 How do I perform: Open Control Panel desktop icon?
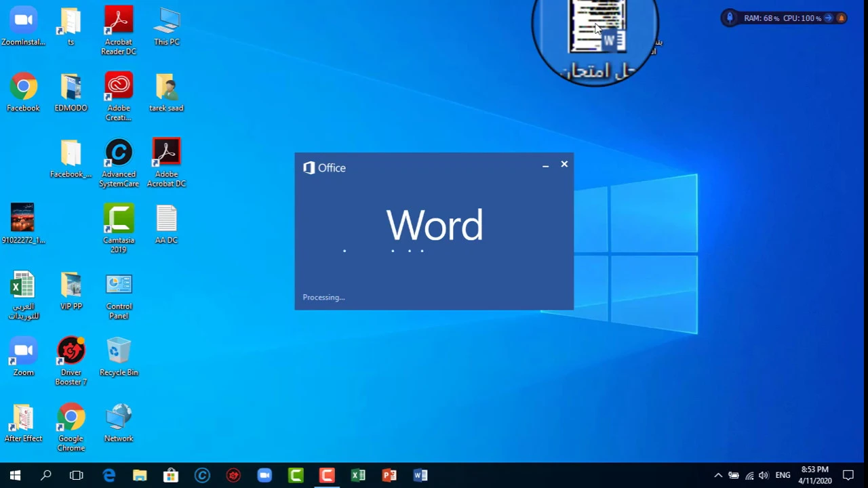tap(119, 296)
